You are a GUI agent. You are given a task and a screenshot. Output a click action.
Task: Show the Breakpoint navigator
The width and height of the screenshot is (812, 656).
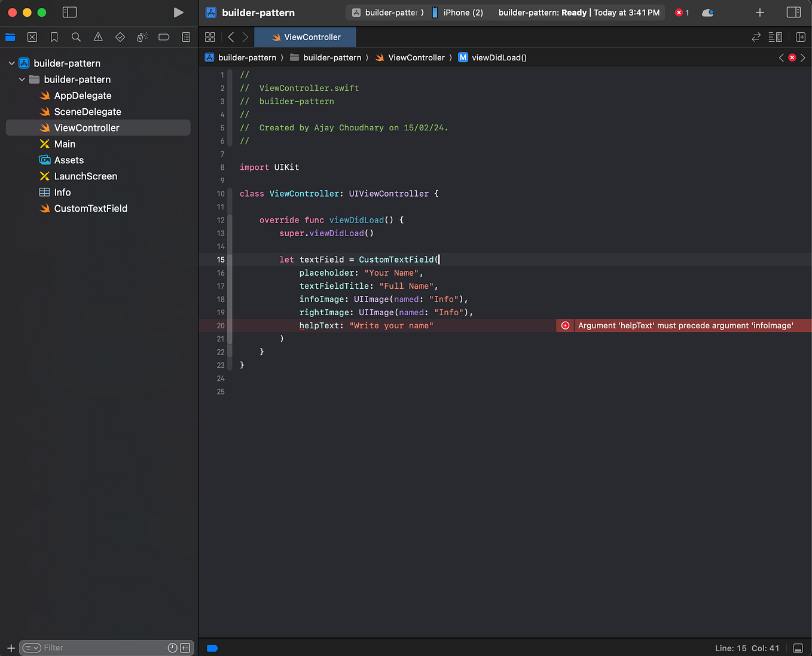point(164,37)
